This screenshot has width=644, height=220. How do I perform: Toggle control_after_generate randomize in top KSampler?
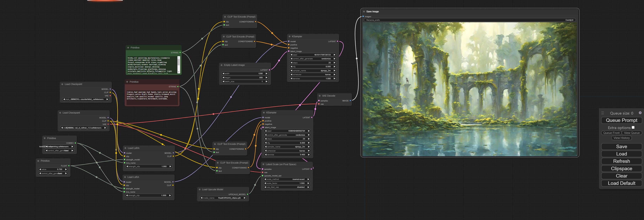coord(313,59)
